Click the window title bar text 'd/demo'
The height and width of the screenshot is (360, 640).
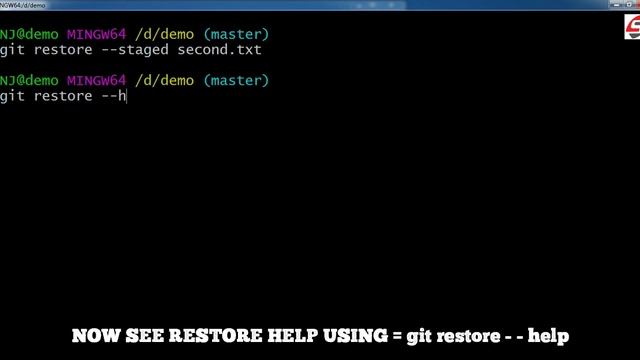pos(34,5)
